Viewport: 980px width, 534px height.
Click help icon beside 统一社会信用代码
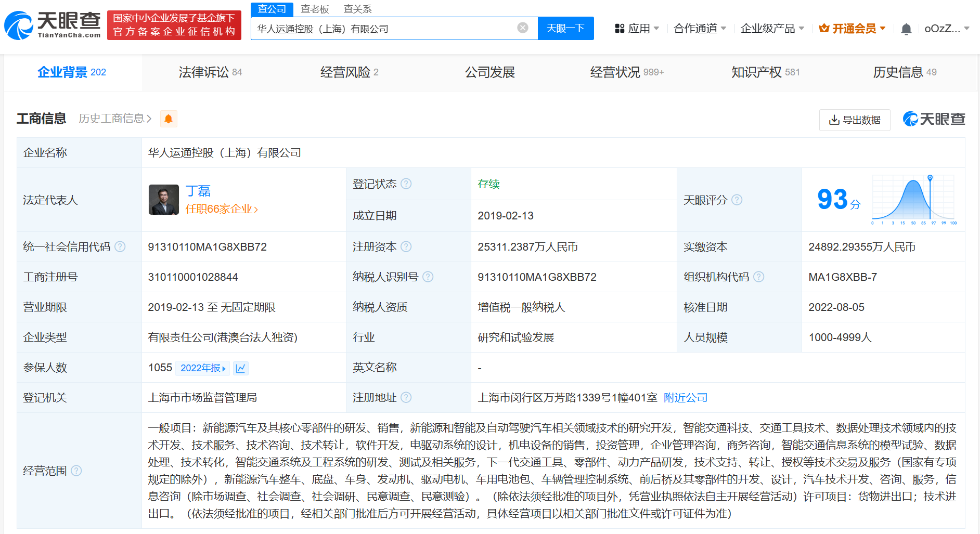(x=120, y=246)
